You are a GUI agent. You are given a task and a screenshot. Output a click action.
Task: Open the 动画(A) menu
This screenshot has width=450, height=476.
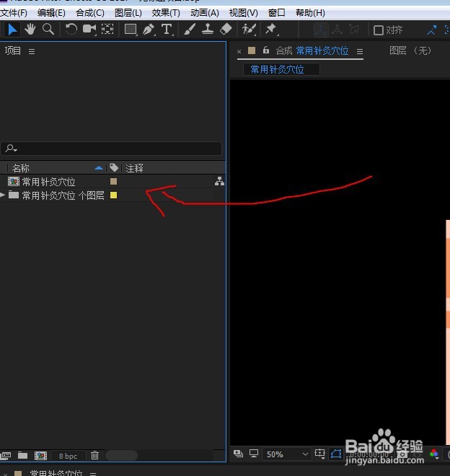click(205, 13)
